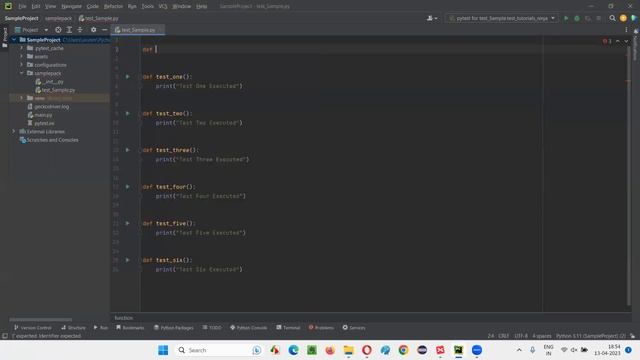Toggle the Run tool window
Viewport: 640px width, 360px height.
coord(100,328)
